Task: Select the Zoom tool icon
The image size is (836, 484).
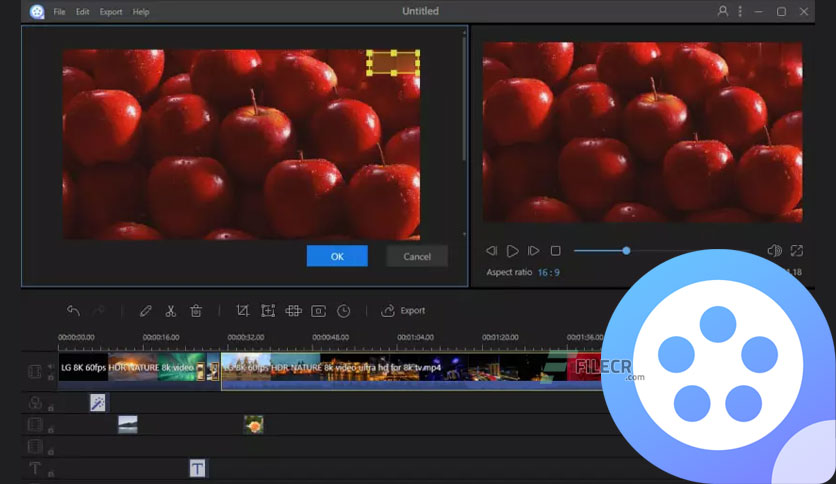Action: 268,311
